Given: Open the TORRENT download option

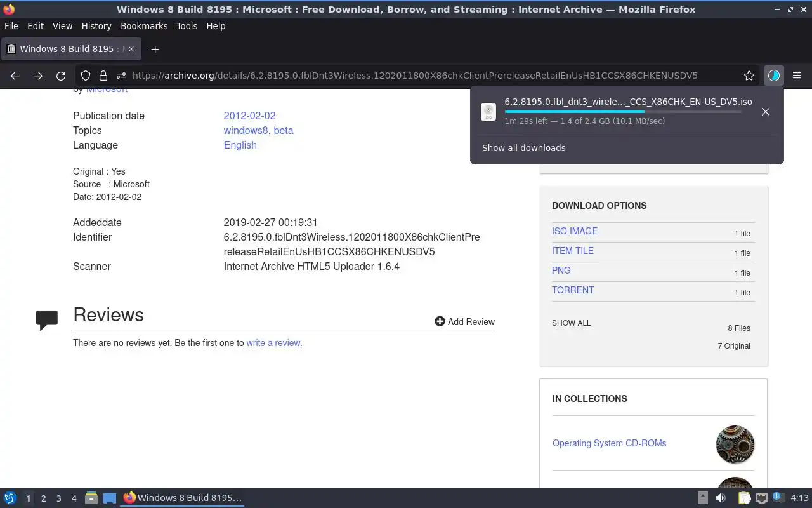Looking at the screenshot, I should (573, 290).
